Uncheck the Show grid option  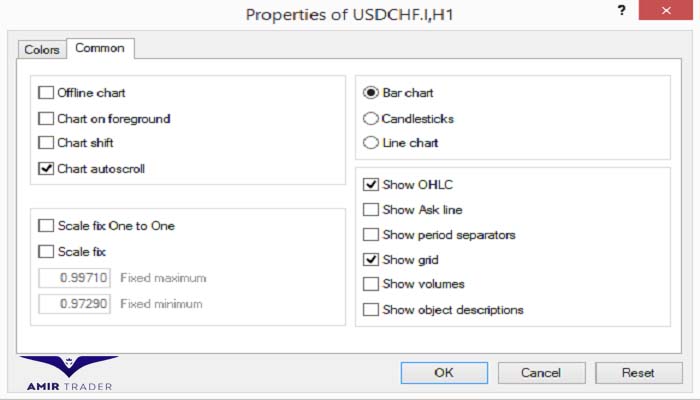coord(371,259)
